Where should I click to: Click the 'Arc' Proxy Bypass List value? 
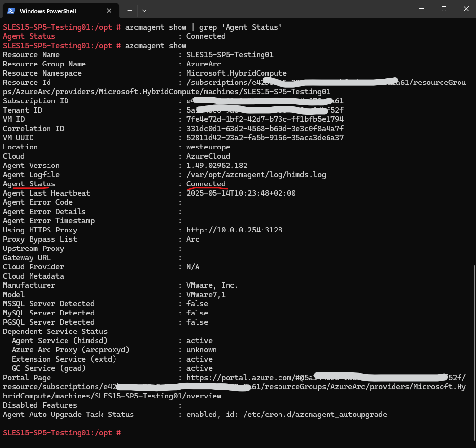(193, 239)
